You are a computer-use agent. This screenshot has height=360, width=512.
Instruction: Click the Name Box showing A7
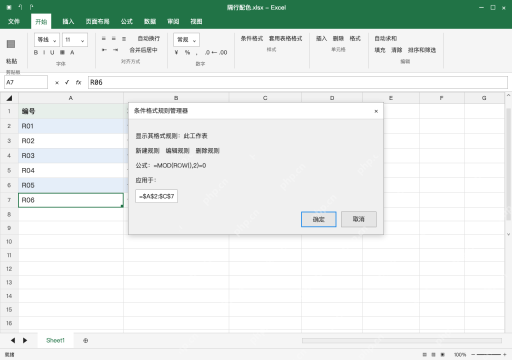(x=26, y=82)
